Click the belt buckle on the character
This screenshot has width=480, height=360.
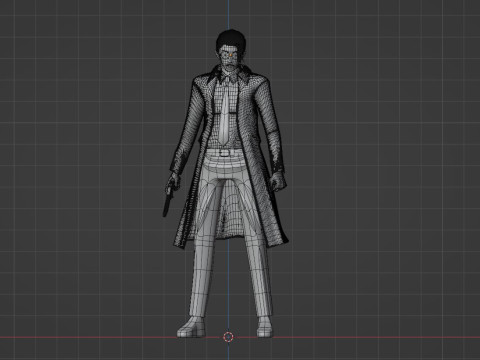pyautogui.click(x=225, y=153)
